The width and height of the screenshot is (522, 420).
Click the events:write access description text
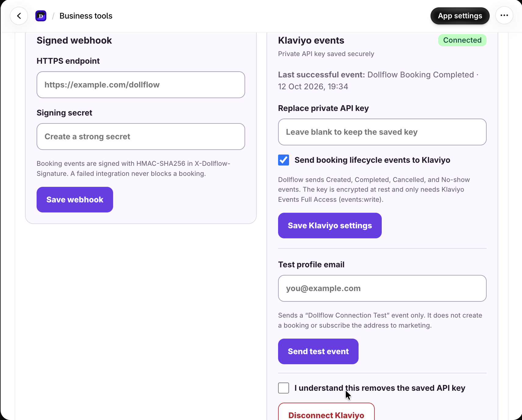click(x=374, y=190)
